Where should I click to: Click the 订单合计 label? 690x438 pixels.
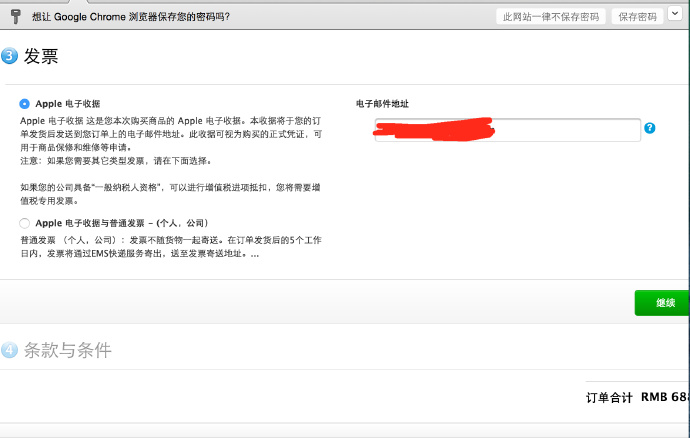click(x=609, y=398)
